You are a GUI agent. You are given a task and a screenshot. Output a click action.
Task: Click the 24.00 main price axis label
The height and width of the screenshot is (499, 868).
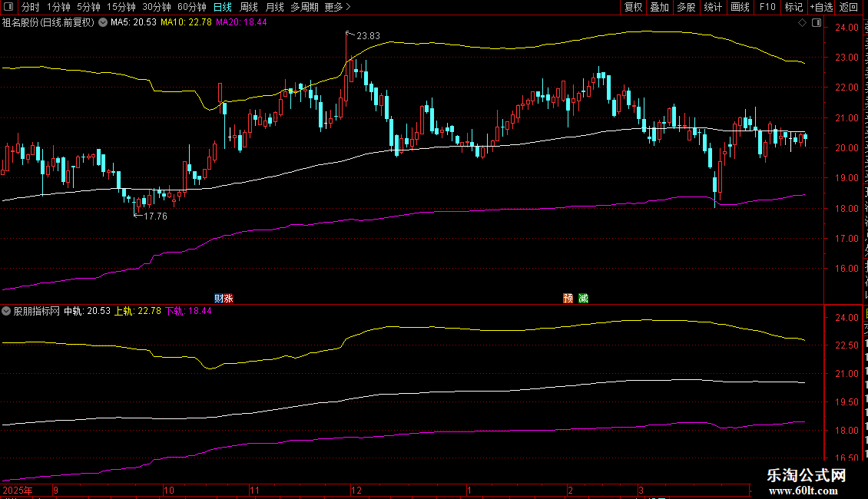tap(846, 28)
